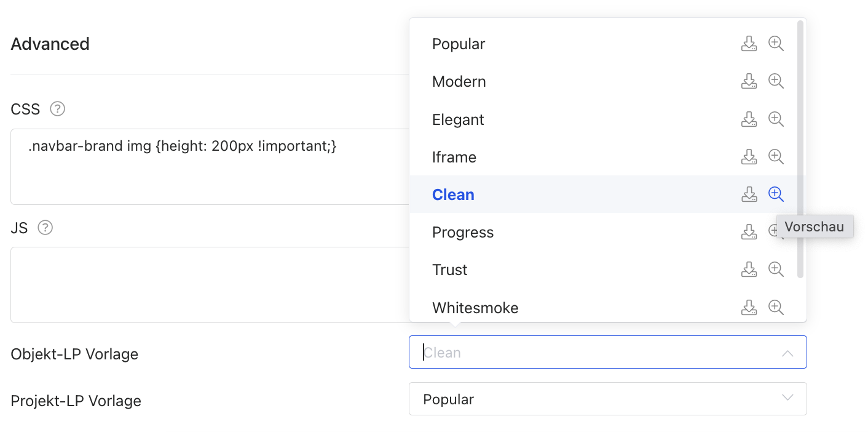Click inside the CSS code text area

[x=209, y=172]
